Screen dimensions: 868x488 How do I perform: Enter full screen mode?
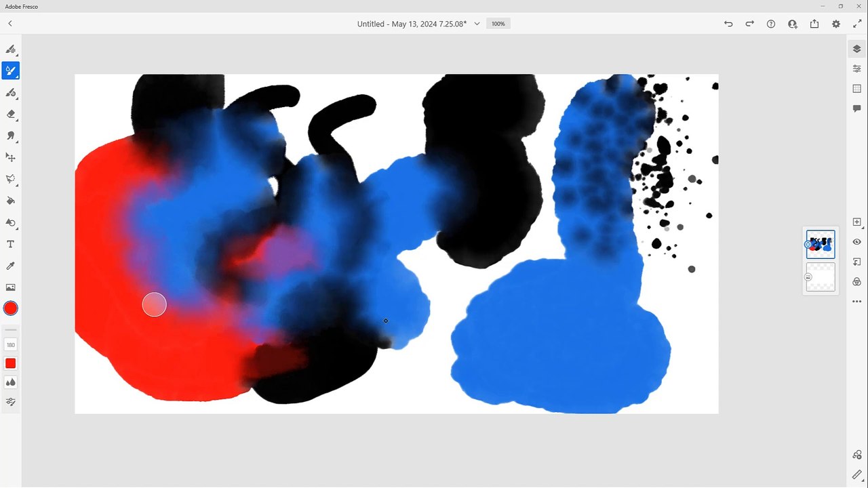tap(857, 24)
